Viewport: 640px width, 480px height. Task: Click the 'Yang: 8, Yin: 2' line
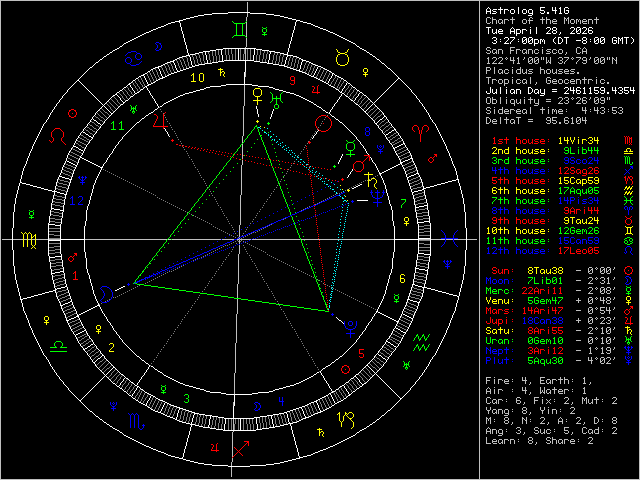[x=530, y=411]
